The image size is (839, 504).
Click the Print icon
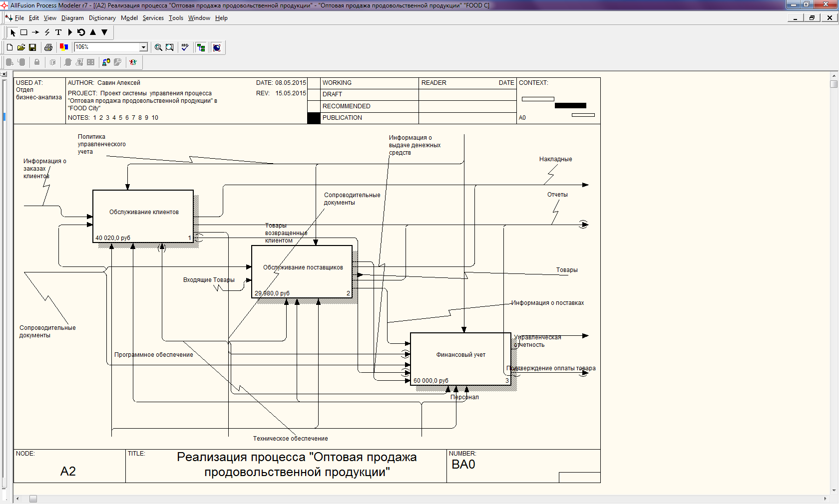48,47
